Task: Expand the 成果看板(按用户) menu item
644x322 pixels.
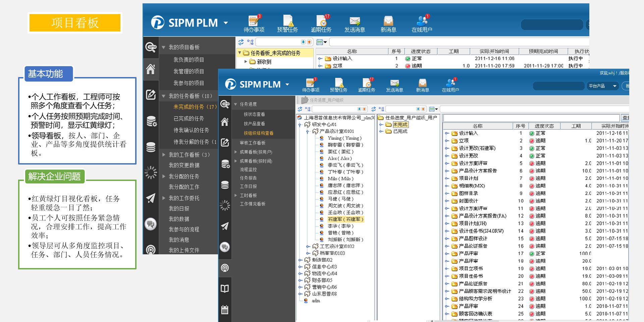Action: [x=236, y=152]
